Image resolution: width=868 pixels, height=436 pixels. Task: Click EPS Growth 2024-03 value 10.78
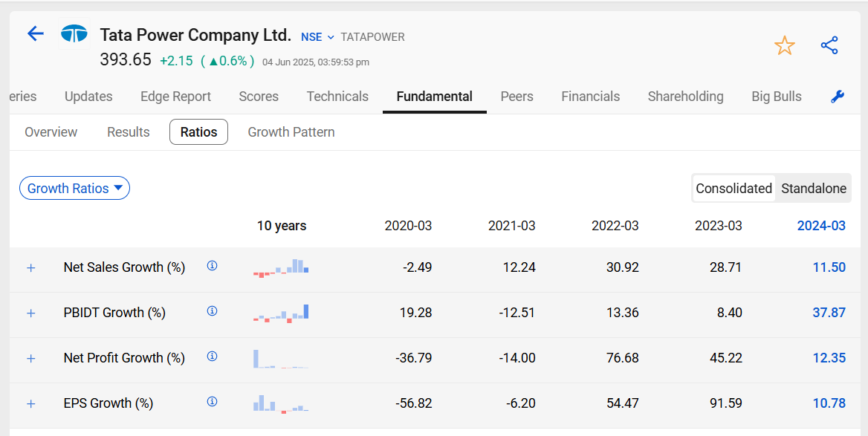pyautogui.click(x=829, y=404)
